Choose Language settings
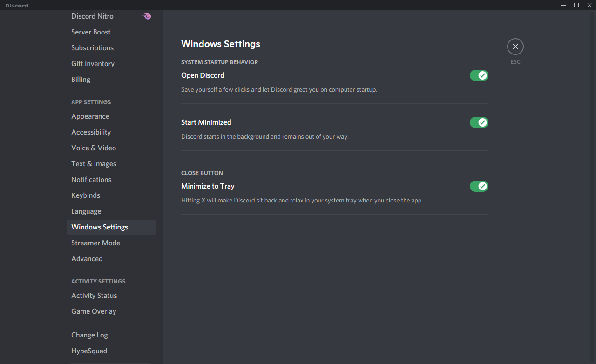The width and height of the screenshot is (596, 364). click(x=111, y=211)
